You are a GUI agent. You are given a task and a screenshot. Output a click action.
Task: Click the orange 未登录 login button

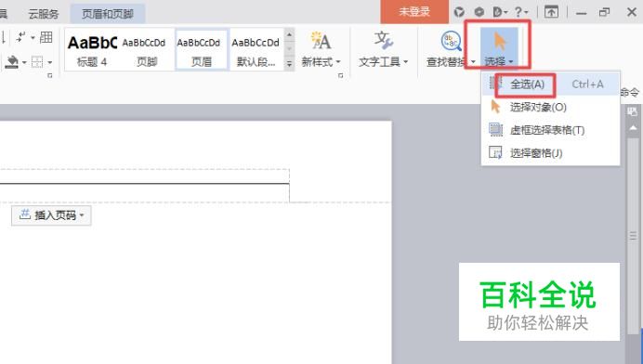414,12
